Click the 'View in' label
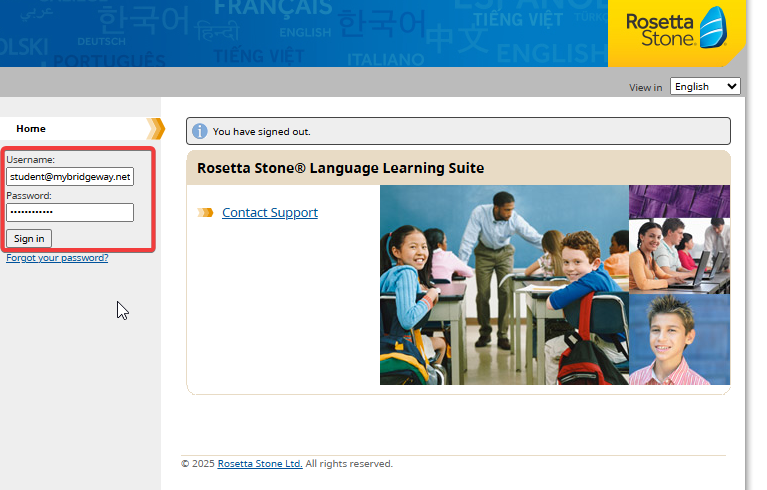Screen dimensions: 767x490 (x=646, y=88)
